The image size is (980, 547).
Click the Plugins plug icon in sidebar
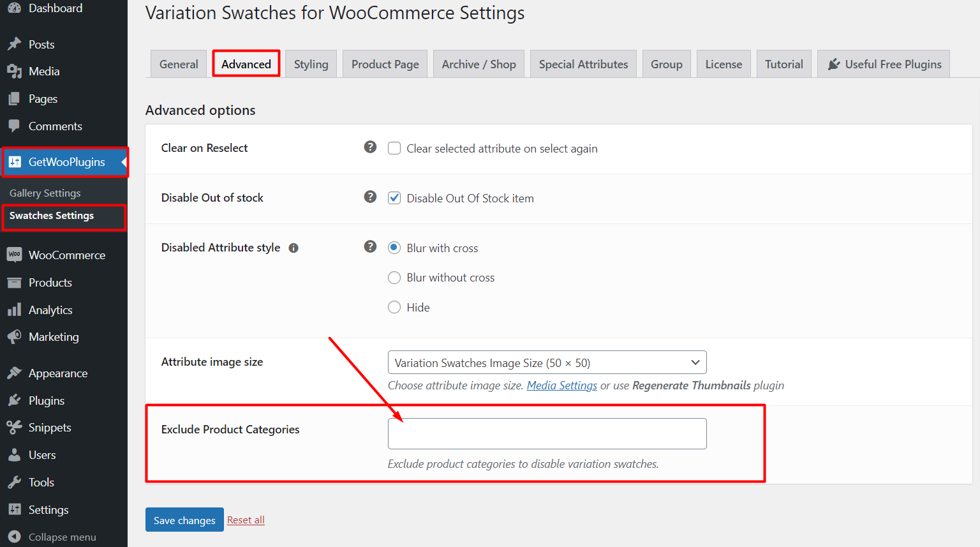[x=14, y=400]
